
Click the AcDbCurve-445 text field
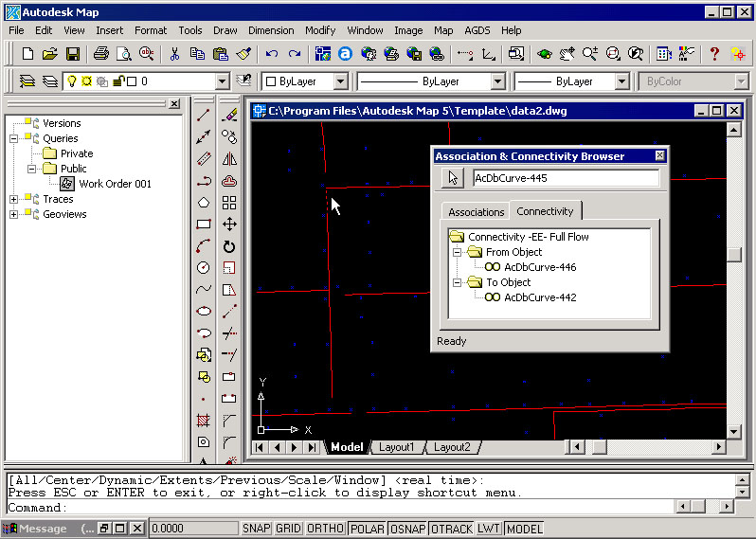[x=565, y=178]
